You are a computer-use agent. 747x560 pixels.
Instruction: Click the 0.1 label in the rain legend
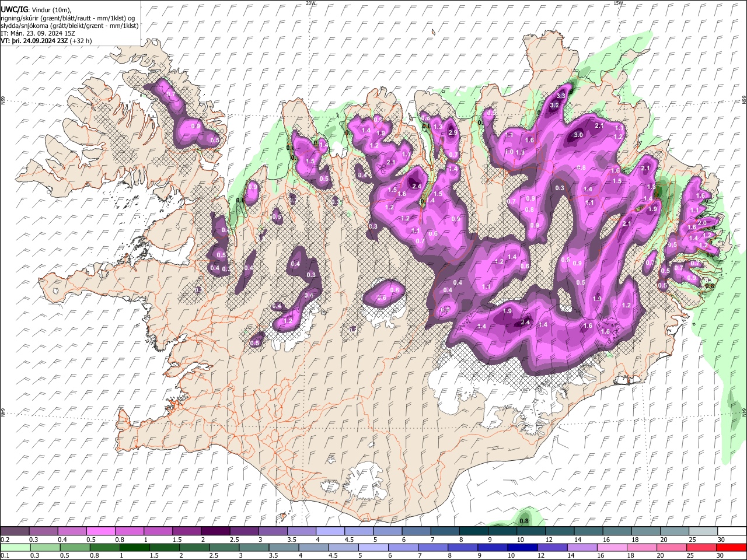(x=5, y=555)
